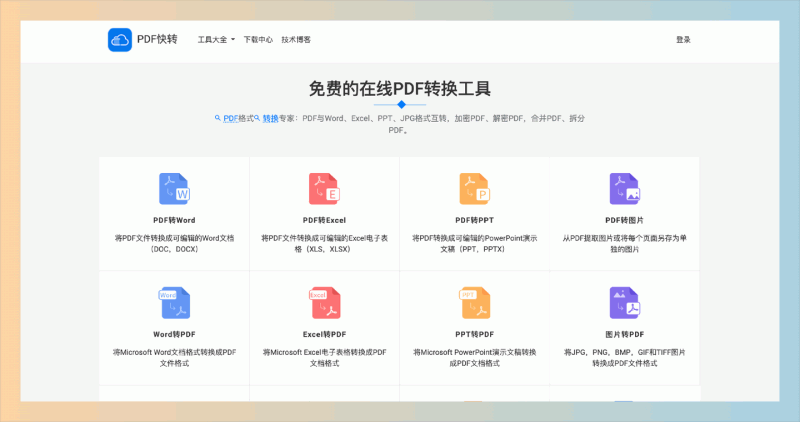Click the 登录 login link

coord(683,40)
